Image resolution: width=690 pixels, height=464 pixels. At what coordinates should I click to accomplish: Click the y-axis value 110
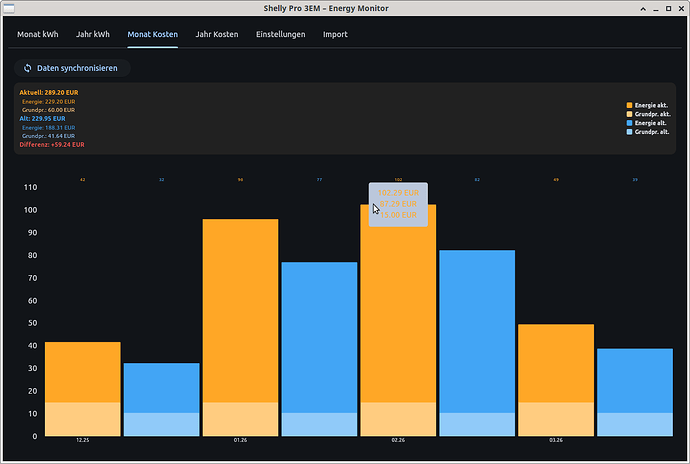click(x=30, y=188)
